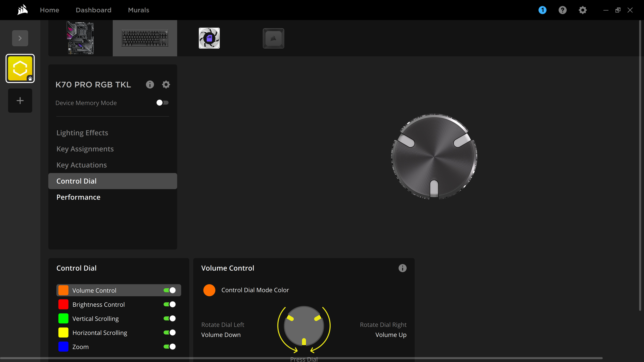Open Control Dial settings info icon
The height and width of the screenshot is (362, 644).
pyautogui.click(x=402, y=268)
